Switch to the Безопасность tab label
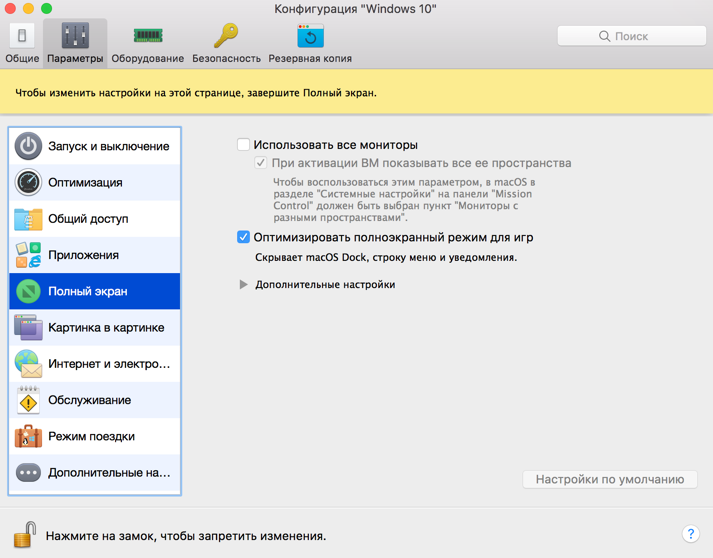 click(226, 59)
